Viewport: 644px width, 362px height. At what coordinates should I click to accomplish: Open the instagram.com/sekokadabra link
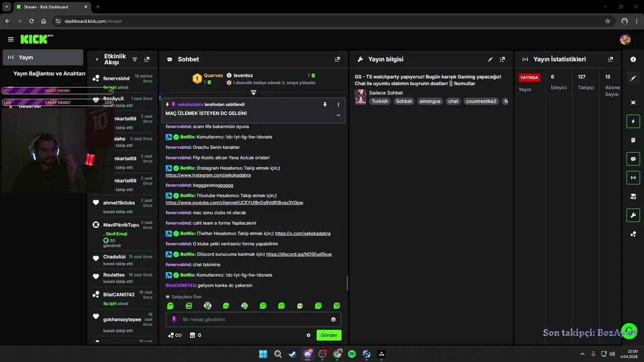click(x=208, y=175)
